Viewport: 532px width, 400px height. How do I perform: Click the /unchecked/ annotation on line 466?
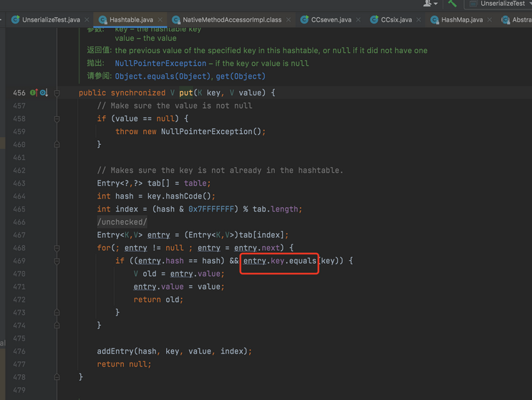pos(122,222)
